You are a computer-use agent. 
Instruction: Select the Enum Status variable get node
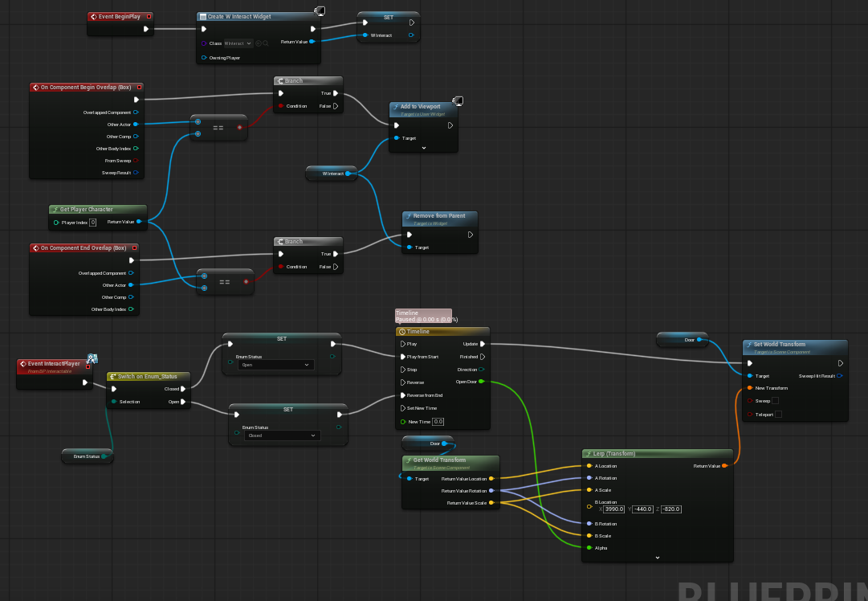point(88,456)
